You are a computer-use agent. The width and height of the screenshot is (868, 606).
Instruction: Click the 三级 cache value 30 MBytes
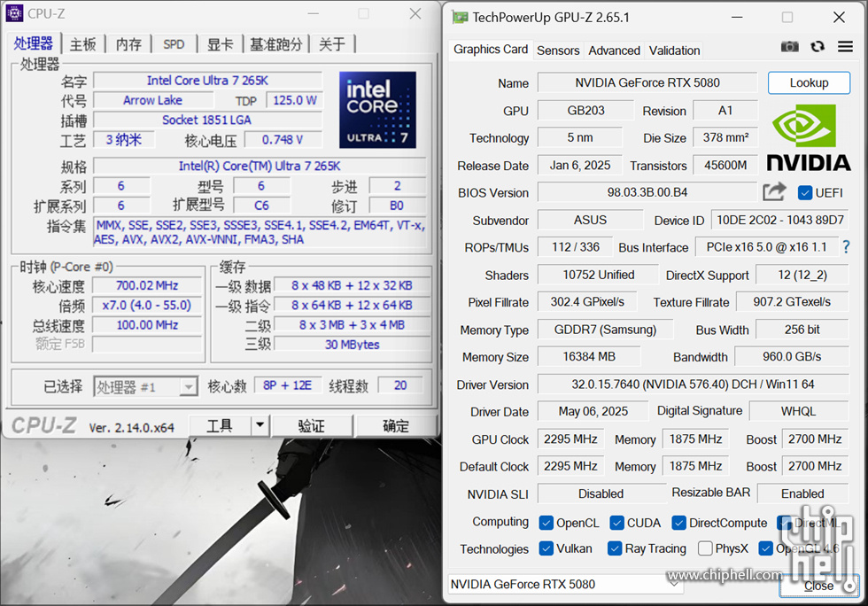point(353,345)
